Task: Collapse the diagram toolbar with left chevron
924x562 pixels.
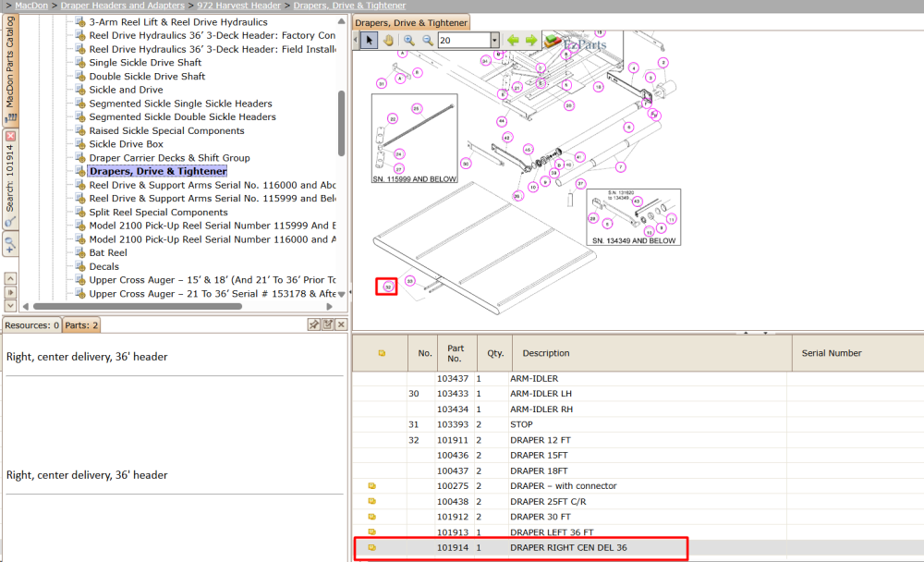Action: [x=356, y=40]
